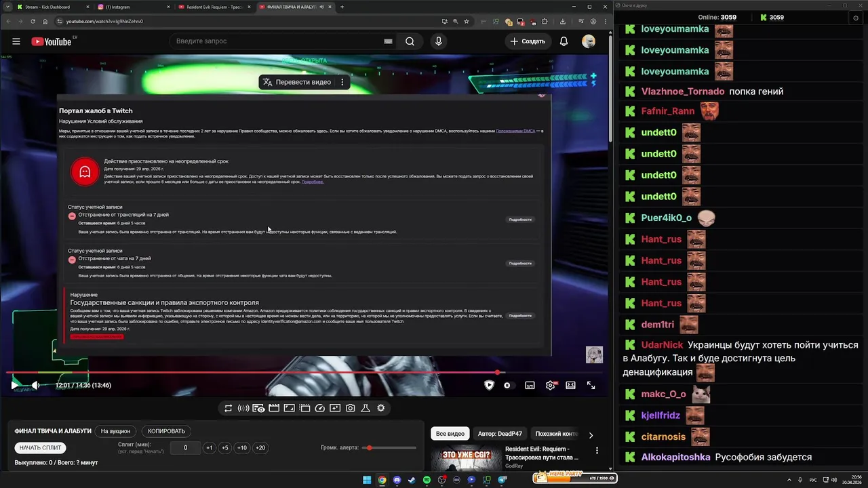This screenshot has height=488, width=868.
Task: Open the Resident Evil: Requiem video thumbnail
Action: tap(466, 458)
